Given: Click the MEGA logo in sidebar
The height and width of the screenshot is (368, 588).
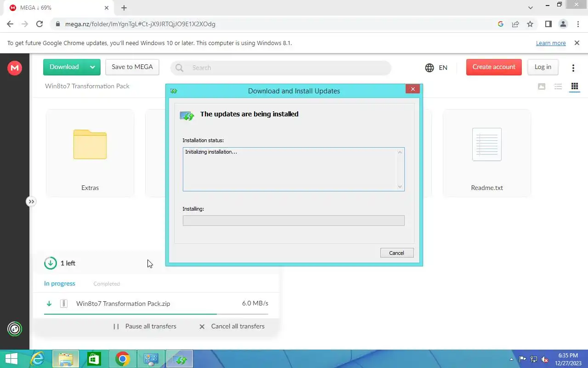Looking at the screenshot, I should click(x=15, y=68).
